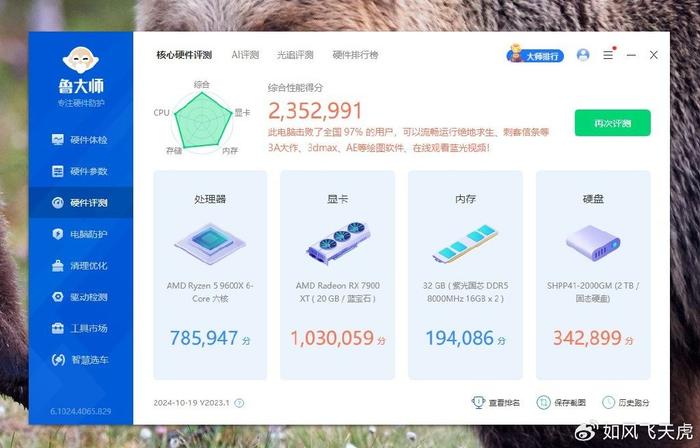This screenshot has height=448, width=700.
Task: Click the hard disk illustration
Action: tap(593, 242)
